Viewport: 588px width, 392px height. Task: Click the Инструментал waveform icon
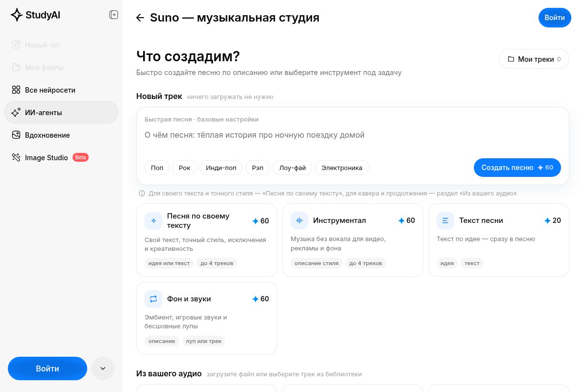[x=299, y=220]
